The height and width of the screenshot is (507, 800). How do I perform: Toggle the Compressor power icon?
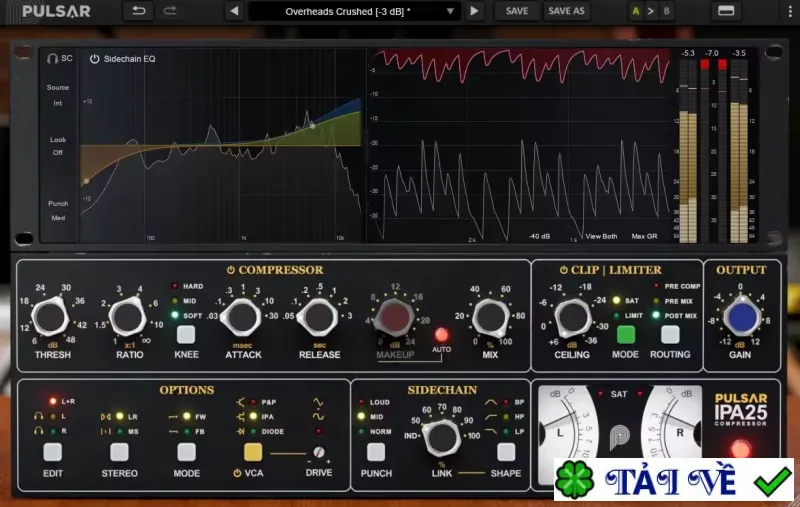point(231,270)
